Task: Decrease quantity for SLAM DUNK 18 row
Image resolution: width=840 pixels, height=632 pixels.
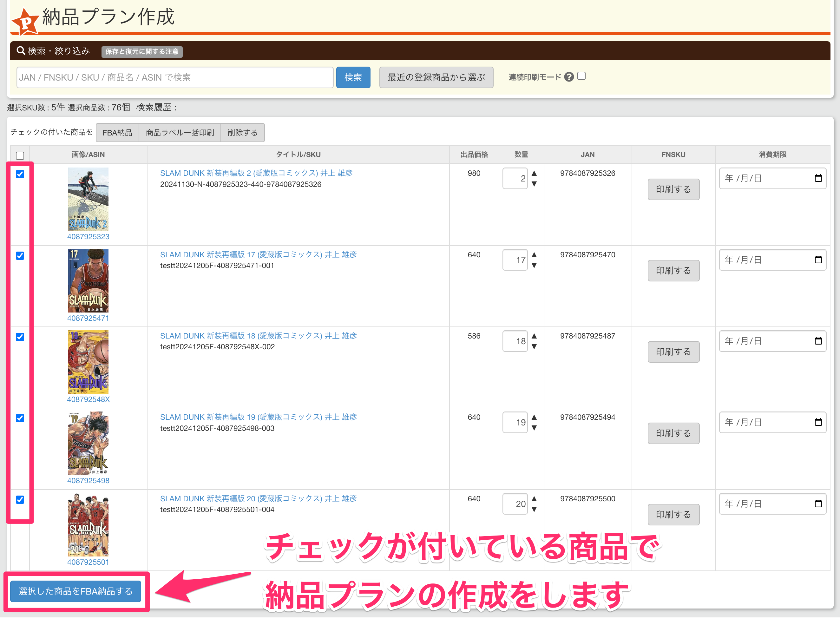Action: point(534,347)
